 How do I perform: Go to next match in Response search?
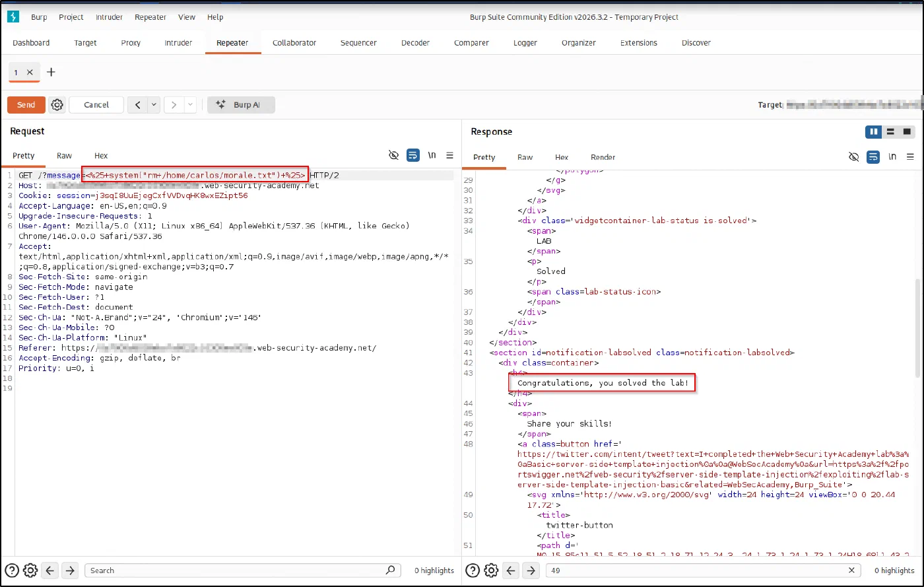[x=531, y=570]
